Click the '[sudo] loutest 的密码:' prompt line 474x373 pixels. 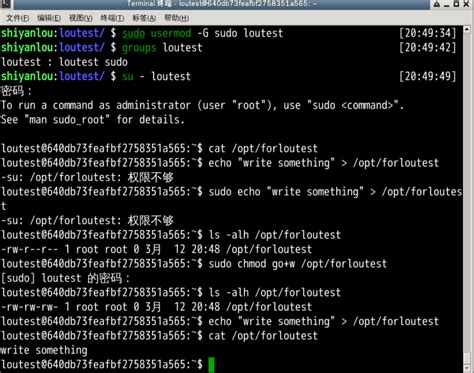click(x=66, y=278)
